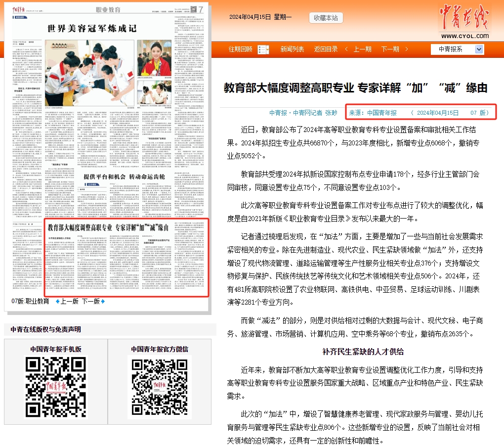The width and height of the screenshot is (504, 447).
Task: Click the 中国青年报手机版 QR code
Action: [56, 386]
